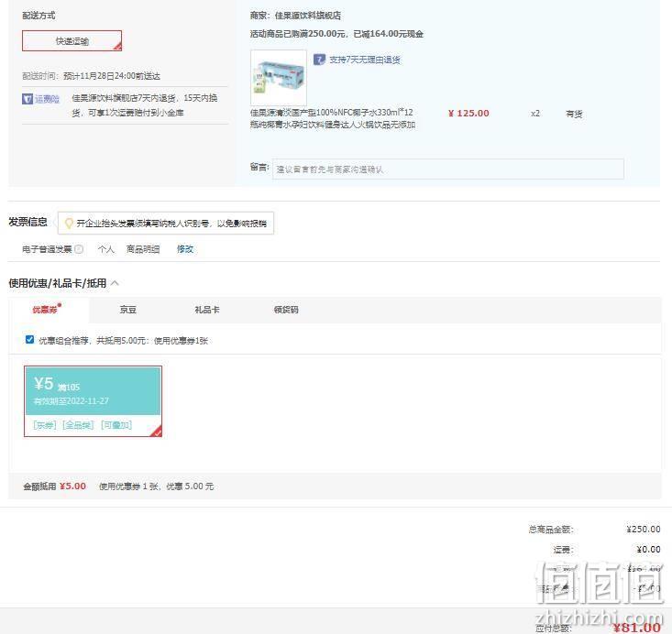Click the 有货 stock status text
Image resolution: width=672 pixels, height=634 pixels.
point(574,114)
